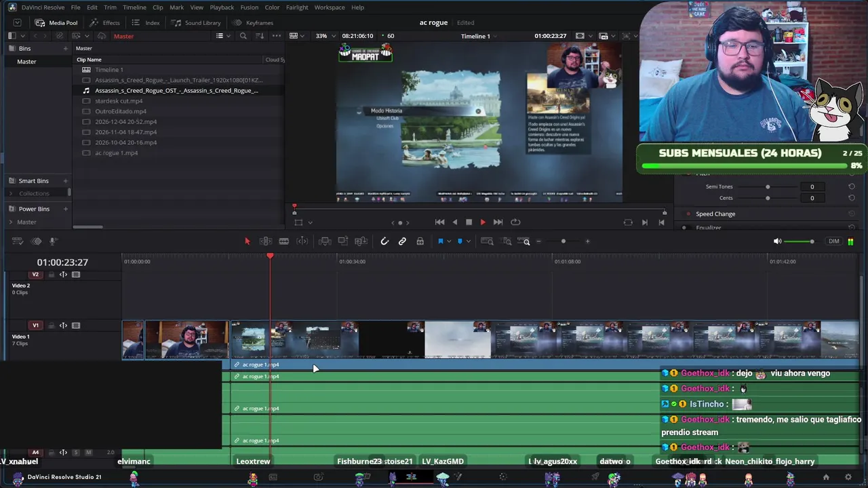
Task: Lock the Video 2 track
Action: pyautogui.click(x=51, y=274)
